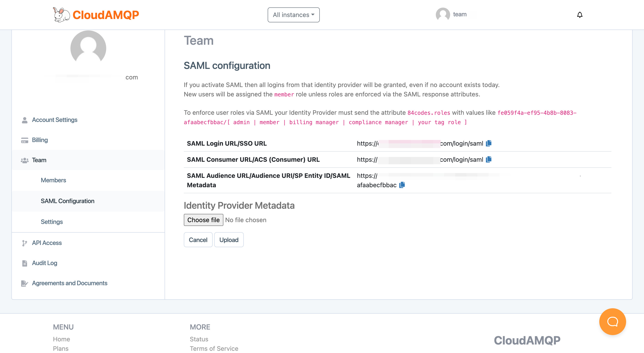The image size is (644, 353).
Task: Click the Choose file button for metadata
Action: pos(203,219)
